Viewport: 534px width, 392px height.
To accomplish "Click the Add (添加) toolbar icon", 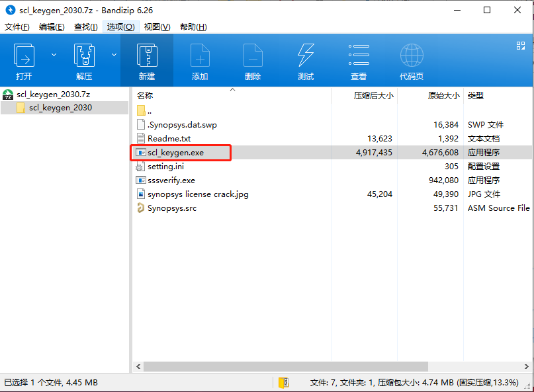I will click(x=200, y=55).
